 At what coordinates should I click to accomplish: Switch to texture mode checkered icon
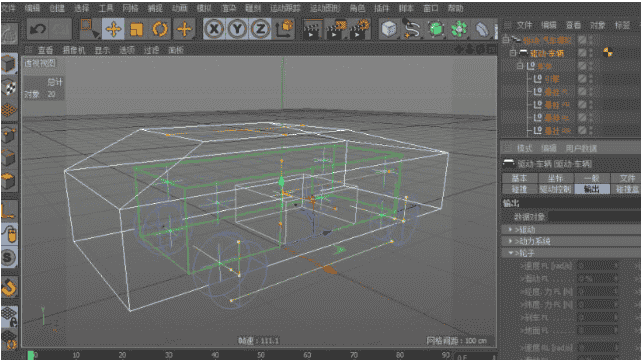(9, 87)
